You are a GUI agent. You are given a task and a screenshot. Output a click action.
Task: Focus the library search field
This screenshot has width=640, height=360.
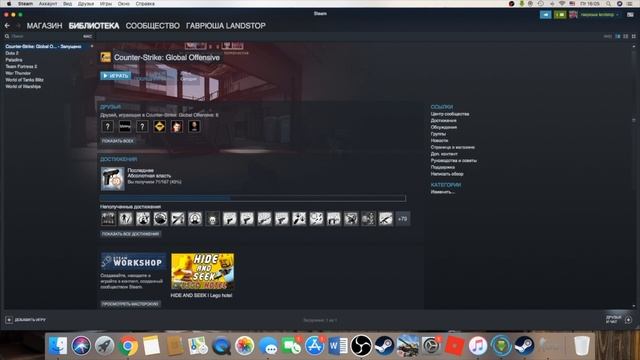coord(45,36)
